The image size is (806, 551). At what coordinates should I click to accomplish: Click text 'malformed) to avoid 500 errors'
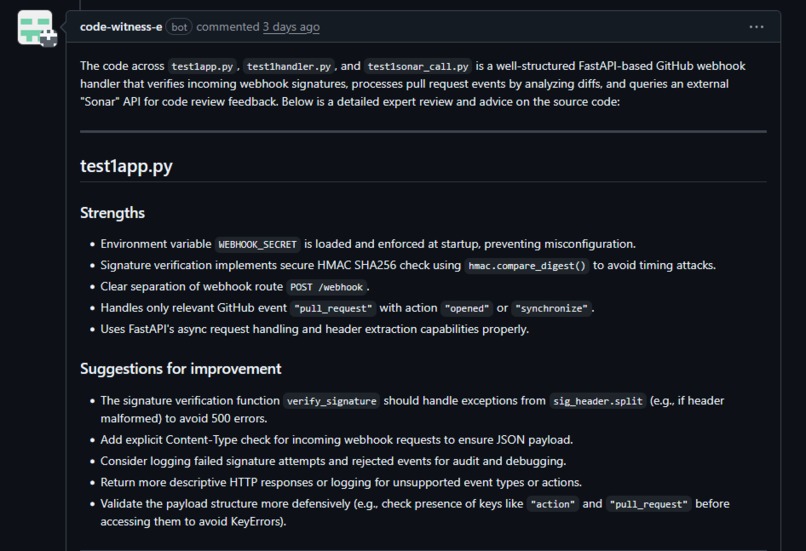[184, 418]
